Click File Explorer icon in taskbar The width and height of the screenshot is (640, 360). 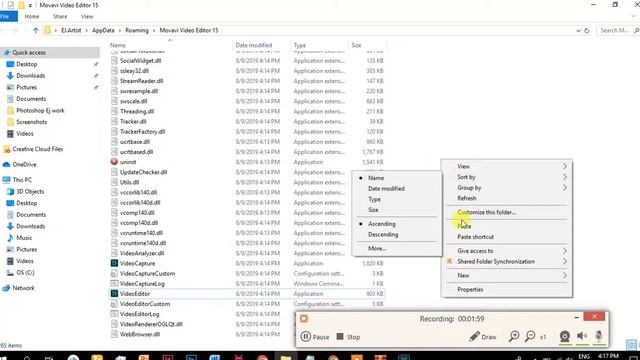coord(285,358)
